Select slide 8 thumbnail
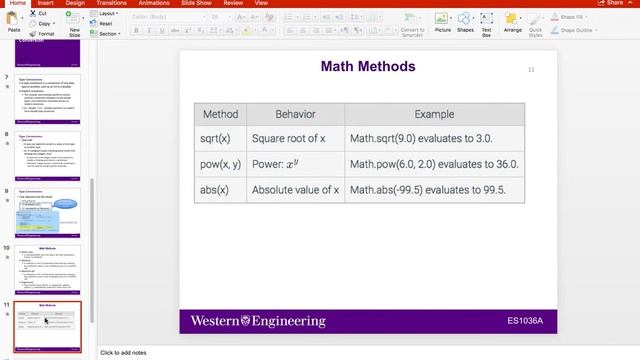Image resolution: width=640 pixels, height=360 pixels. pyautogui.click(x=48, y=156)
